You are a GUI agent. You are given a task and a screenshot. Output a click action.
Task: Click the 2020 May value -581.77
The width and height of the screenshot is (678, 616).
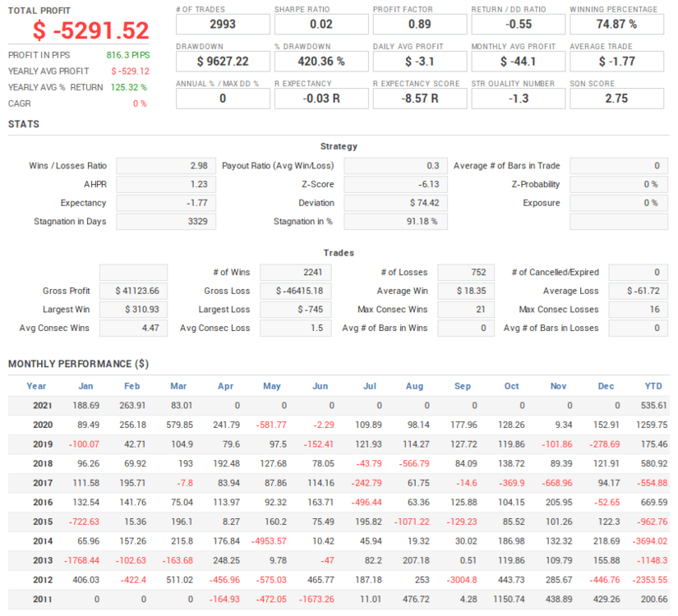coord(271,425)
